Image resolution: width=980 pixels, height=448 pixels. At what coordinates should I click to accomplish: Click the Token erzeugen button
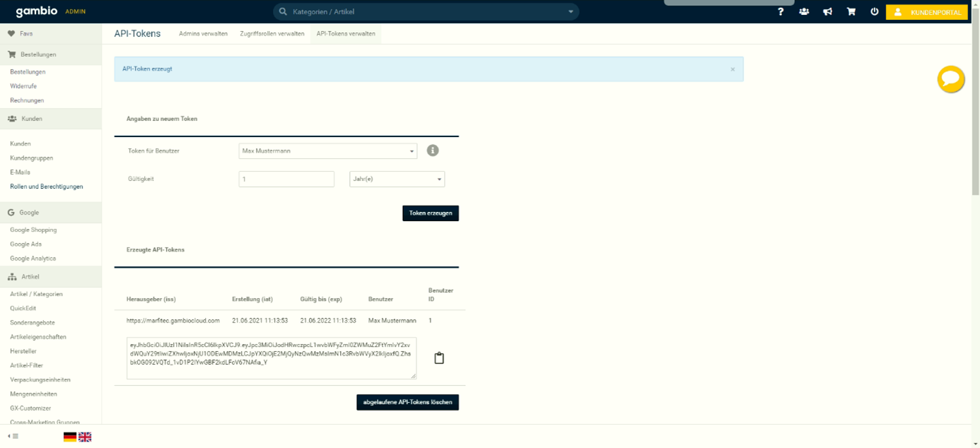430,213
